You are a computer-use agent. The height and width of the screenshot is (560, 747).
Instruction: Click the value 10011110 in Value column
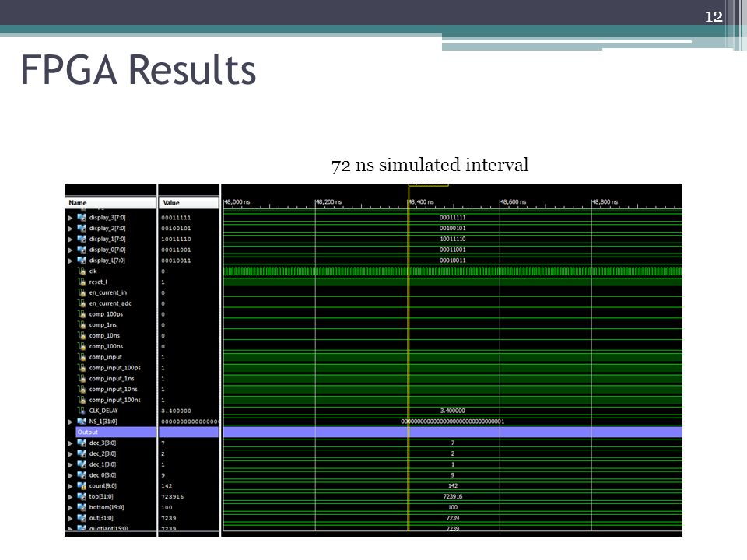click(x=177, y=239)
